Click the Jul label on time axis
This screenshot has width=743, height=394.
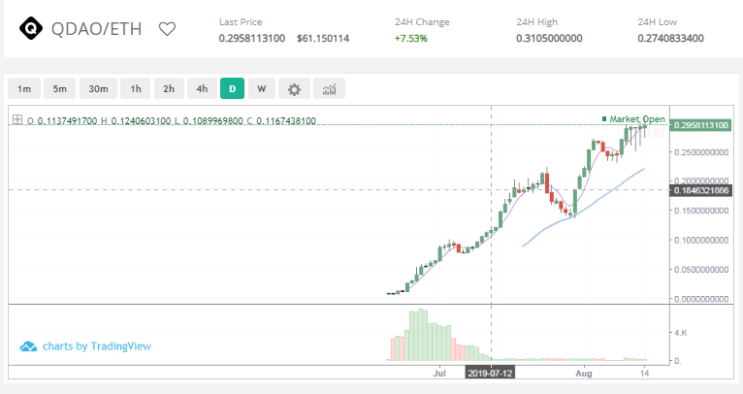439,373
